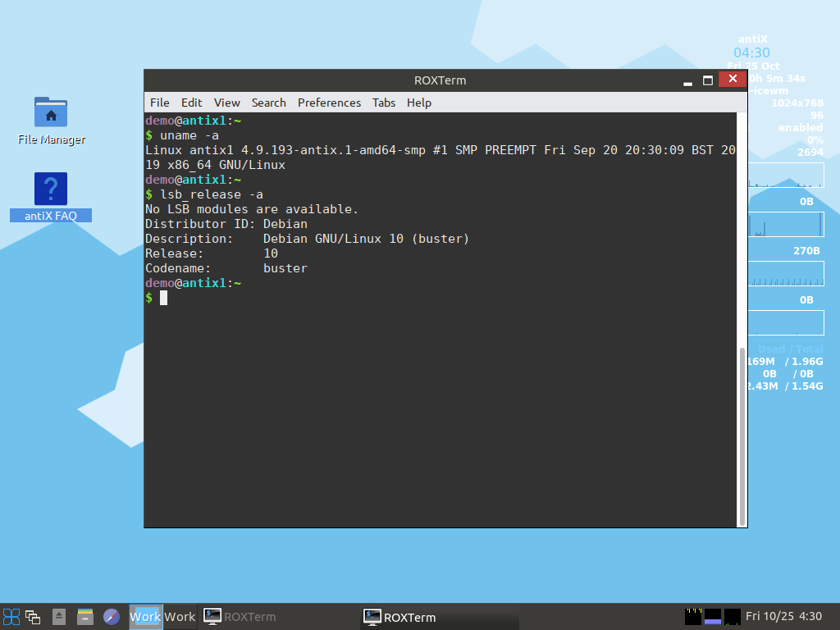Expand the Tabs menu
The height and width of the screenshot is (630, 840).
[384, 103]
